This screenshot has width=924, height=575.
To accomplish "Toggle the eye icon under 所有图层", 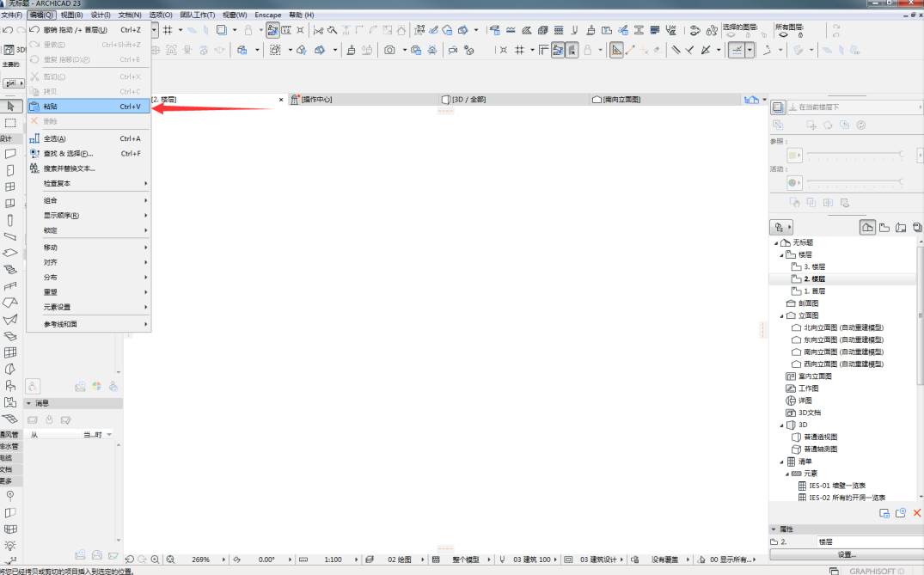I will pos(783,35).
